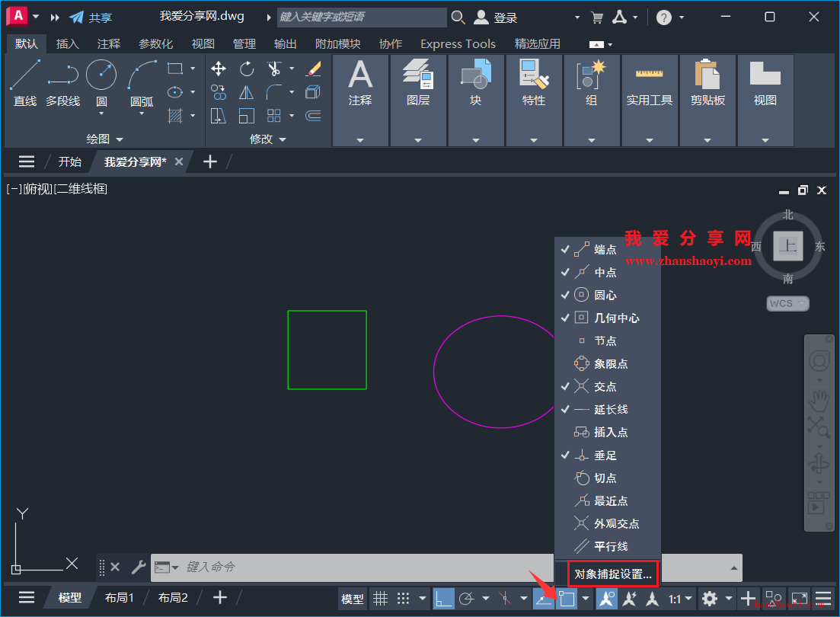Toggle Geometric Center (几何中心) snap
Image resolution: width=840 pixels, height=617 pixels.
point(608,318)
